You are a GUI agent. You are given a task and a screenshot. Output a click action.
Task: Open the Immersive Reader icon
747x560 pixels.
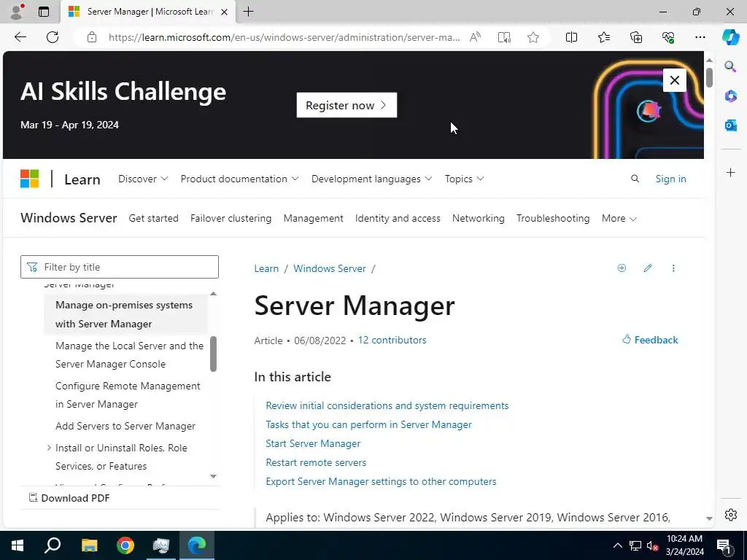click(504, 37)
